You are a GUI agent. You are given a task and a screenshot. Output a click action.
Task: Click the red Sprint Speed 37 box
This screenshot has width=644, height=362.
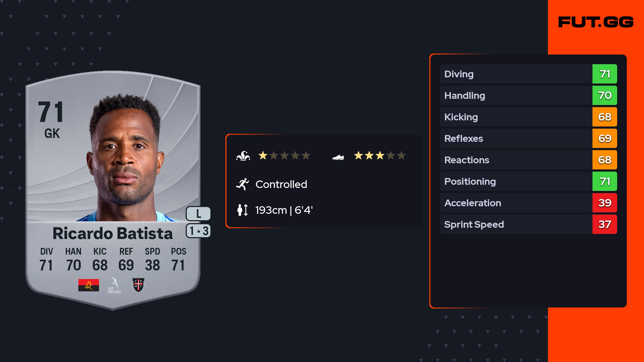click(x=605, y=224)
